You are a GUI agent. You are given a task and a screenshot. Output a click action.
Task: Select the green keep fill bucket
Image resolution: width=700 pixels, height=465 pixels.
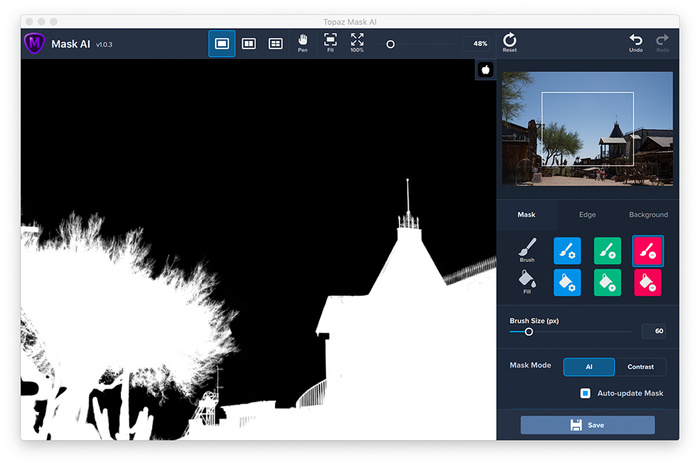pyautogui.click(x=607, y=282)
